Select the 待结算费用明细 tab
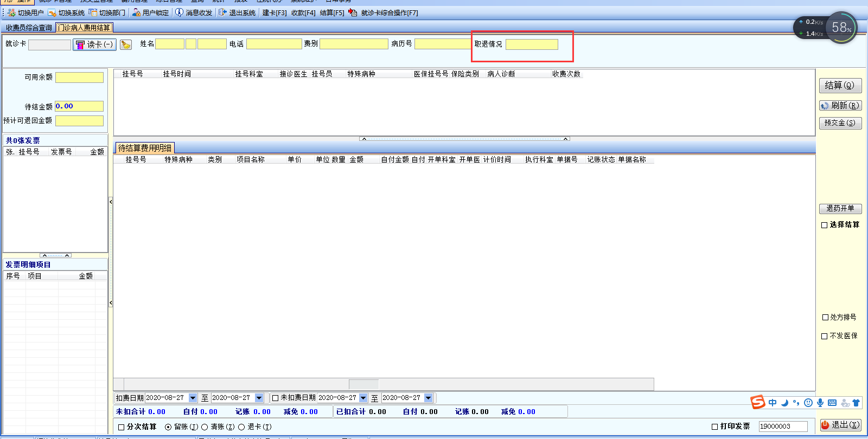This screenshot has height=439, width=868. [145, 148]
